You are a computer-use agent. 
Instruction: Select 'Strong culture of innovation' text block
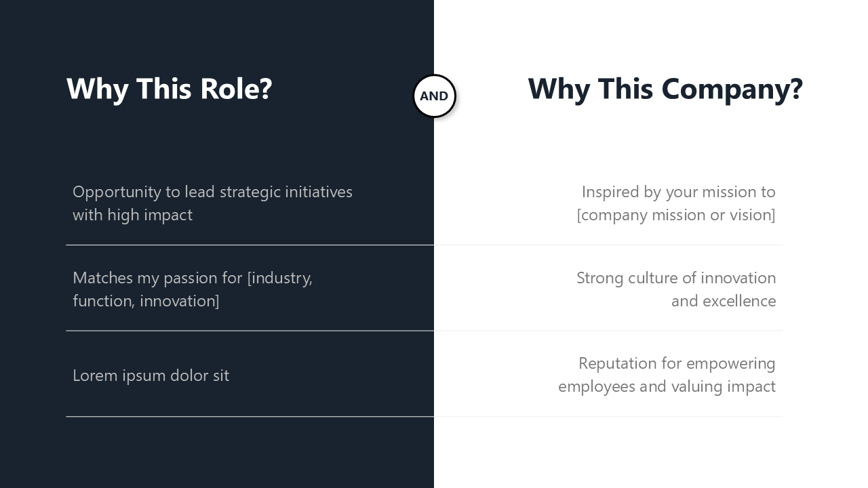(675, 278)
